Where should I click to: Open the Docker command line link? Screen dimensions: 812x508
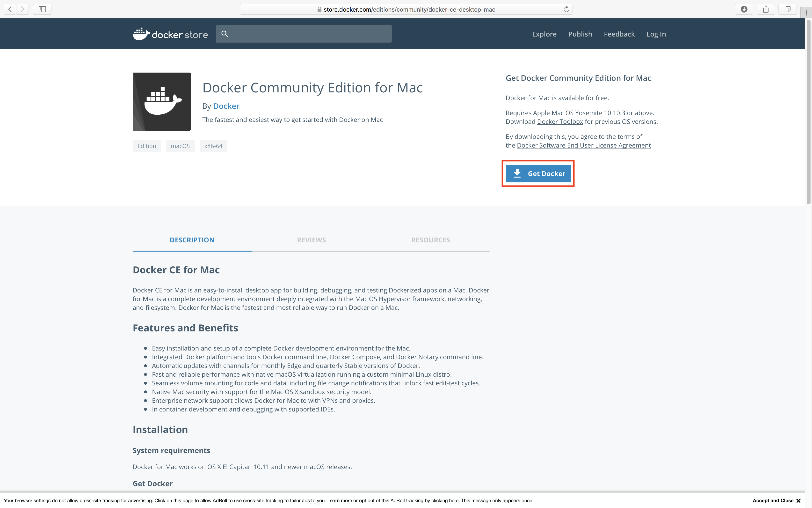coord(294,357)
